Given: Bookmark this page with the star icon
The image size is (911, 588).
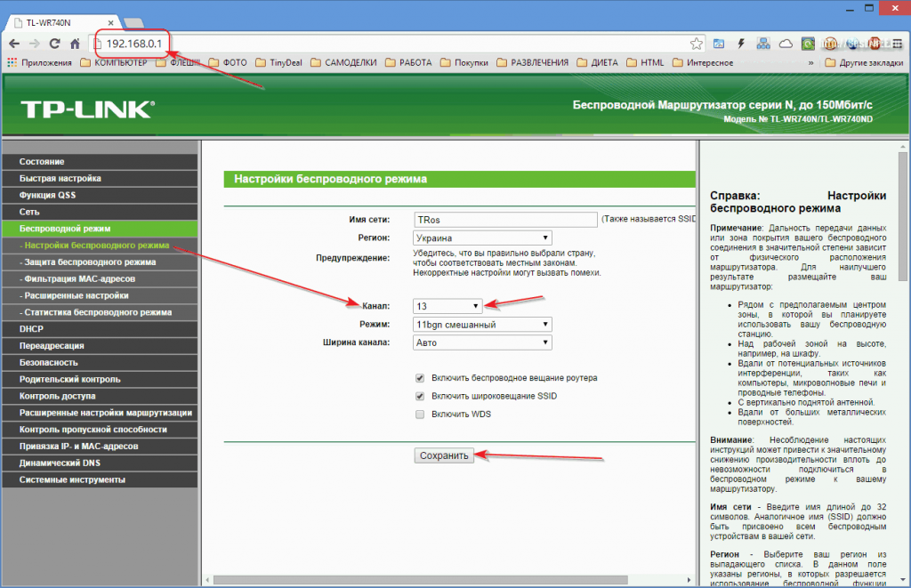Looking at the screenshot, I should pos(697,43).
